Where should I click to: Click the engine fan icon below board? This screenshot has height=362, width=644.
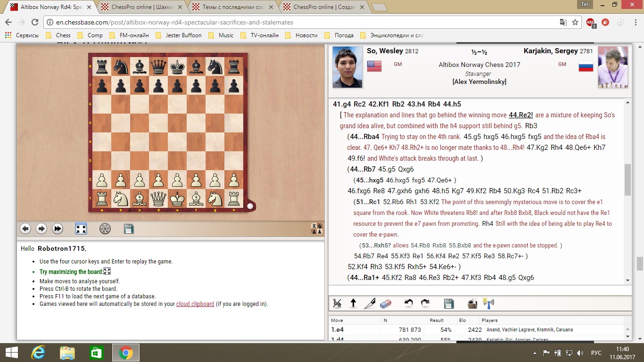click(105, 229)
